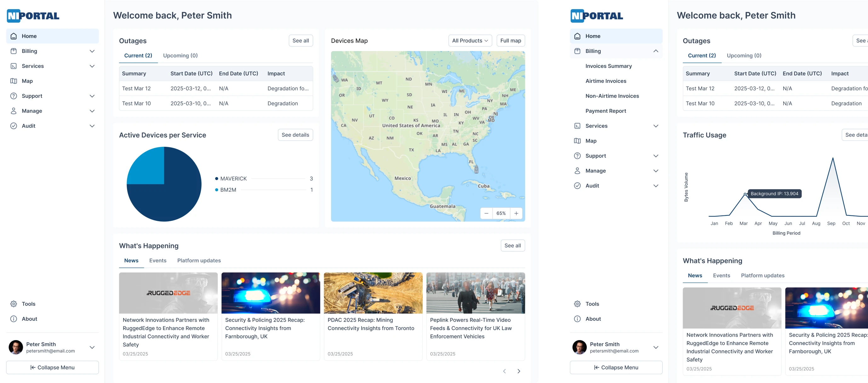The image size is (868, 383).
Task: Go to next news carousel page arrow
Action: click(x=519, y=371)
